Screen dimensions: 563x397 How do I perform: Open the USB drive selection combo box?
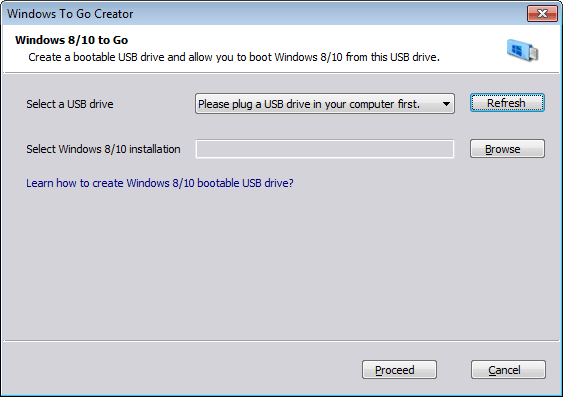325,104
